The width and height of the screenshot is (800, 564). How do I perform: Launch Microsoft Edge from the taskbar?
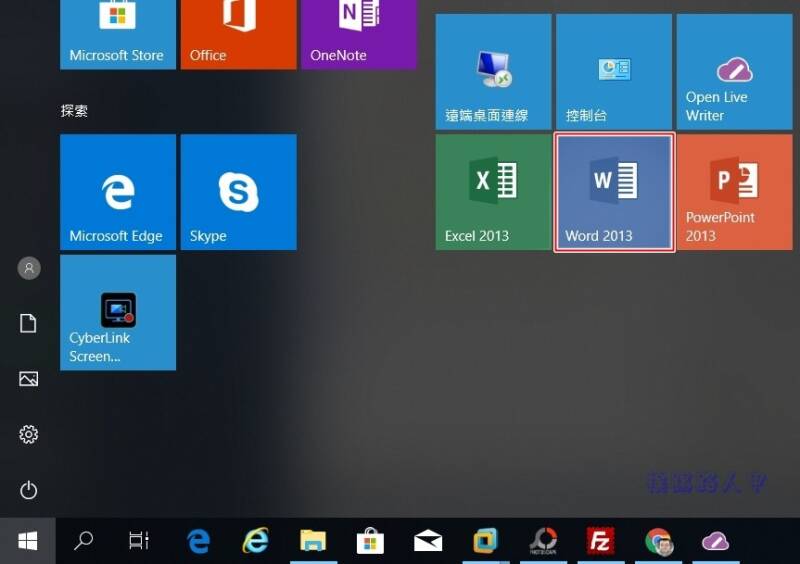click(x=198, y=541)
